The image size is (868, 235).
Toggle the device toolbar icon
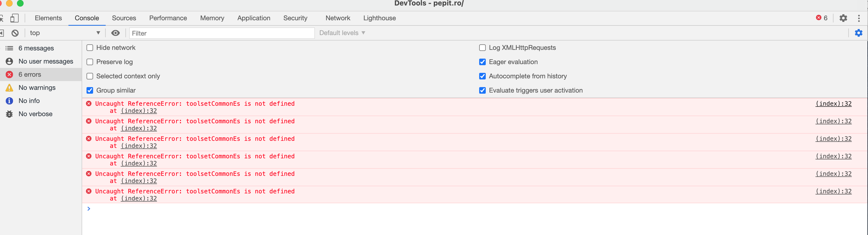coord(14,18)
